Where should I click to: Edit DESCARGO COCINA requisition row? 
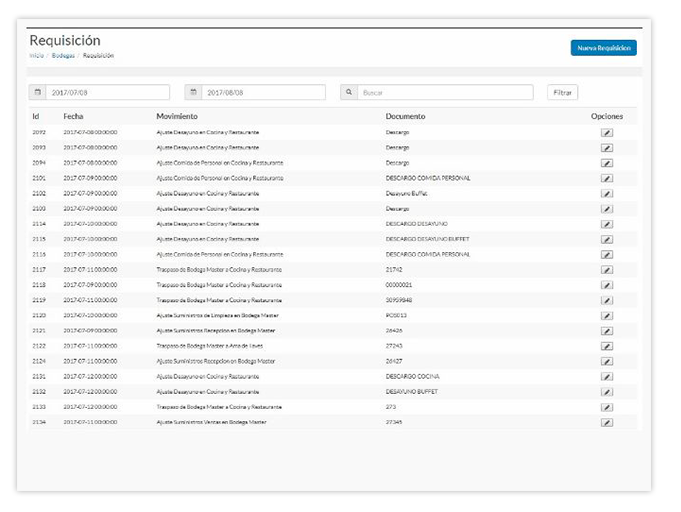(606, 377)
